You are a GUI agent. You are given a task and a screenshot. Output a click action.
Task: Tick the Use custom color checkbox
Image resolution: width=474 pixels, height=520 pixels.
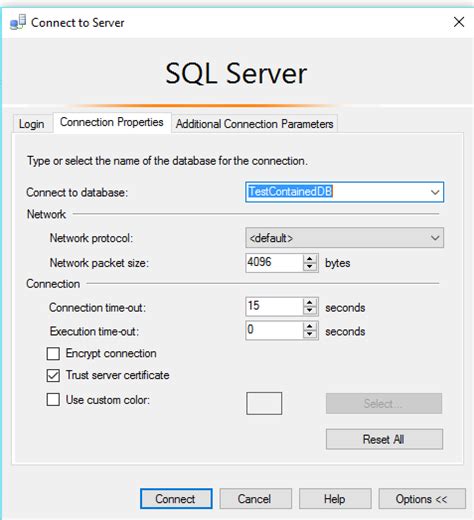pyautogui.click(x=53, y=399)
